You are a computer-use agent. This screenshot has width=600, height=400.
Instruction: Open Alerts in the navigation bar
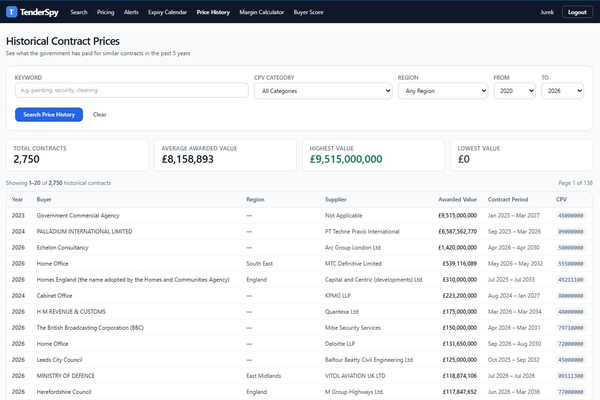(131, 12)
